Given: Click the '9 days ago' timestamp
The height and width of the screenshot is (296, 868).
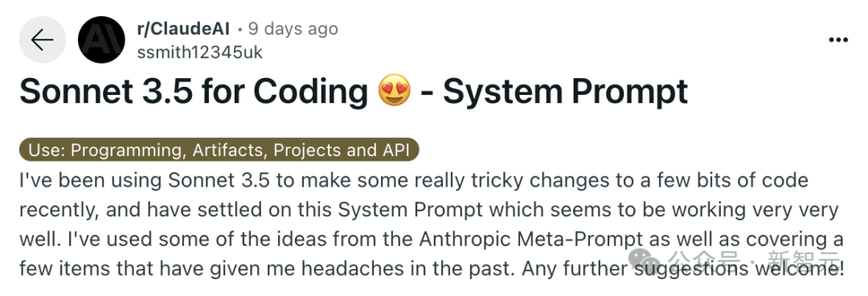Looking at the screenshot, I should tap(293, 29).
